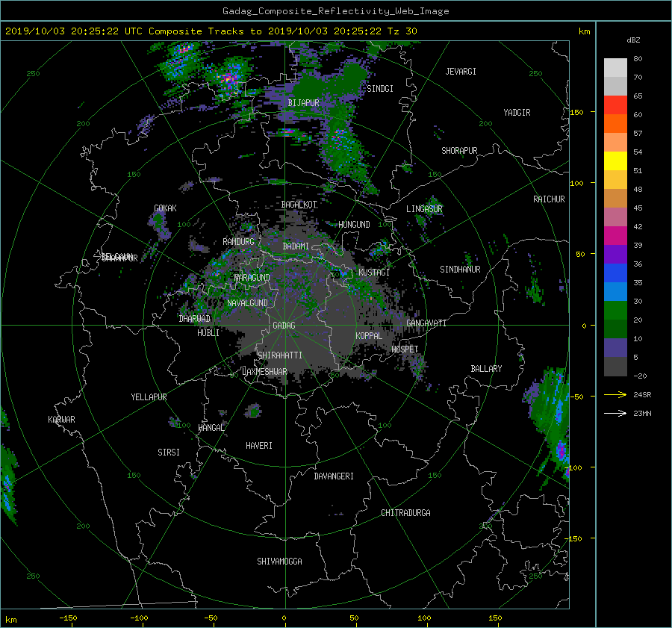Click the 24SR legend label
Viewport: 672px width, 628px height.
(x=642, y=394)
